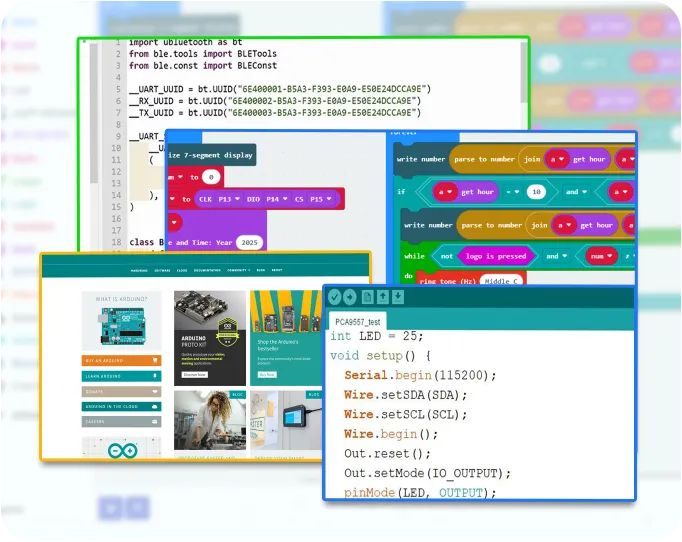Click the __RX_UUID code line

coord(275,101)
